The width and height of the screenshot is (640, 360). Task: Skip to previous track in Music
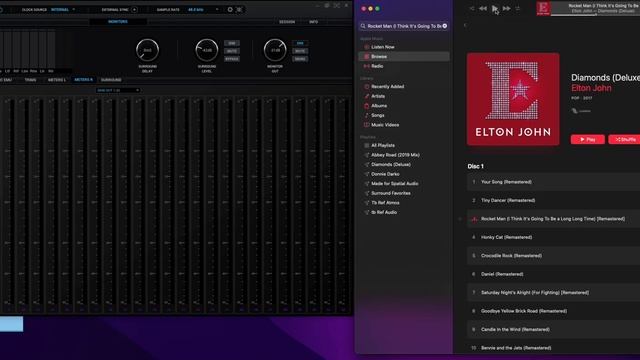(x=483, y=9)
